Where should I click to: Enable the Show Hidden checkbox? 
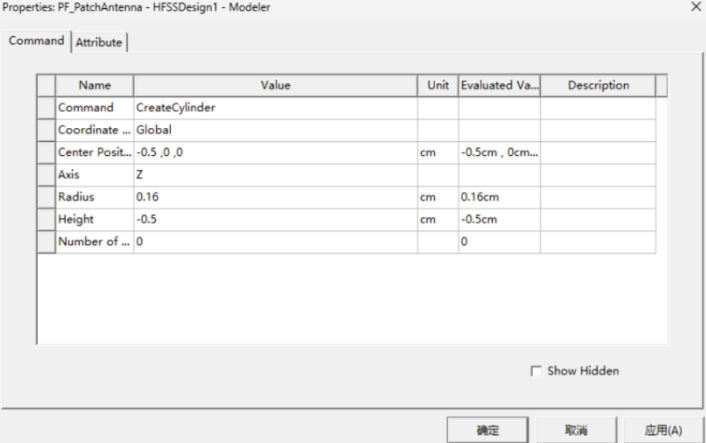[x=536, y=371]
